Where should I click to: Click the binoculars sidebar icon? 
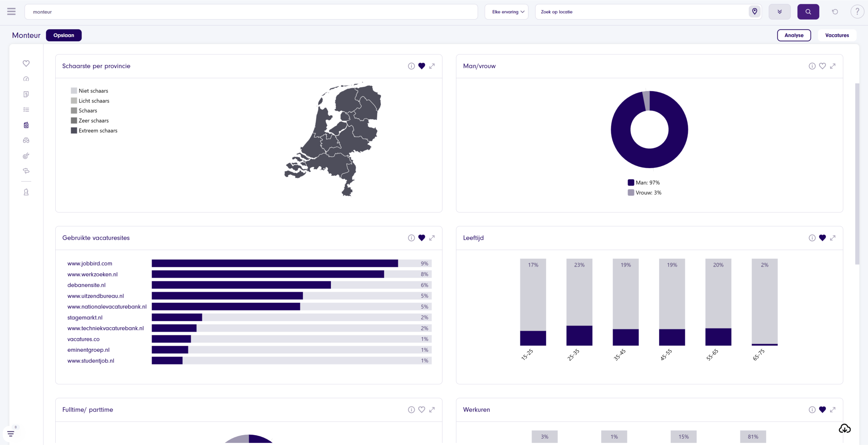(x=26, y=140)
